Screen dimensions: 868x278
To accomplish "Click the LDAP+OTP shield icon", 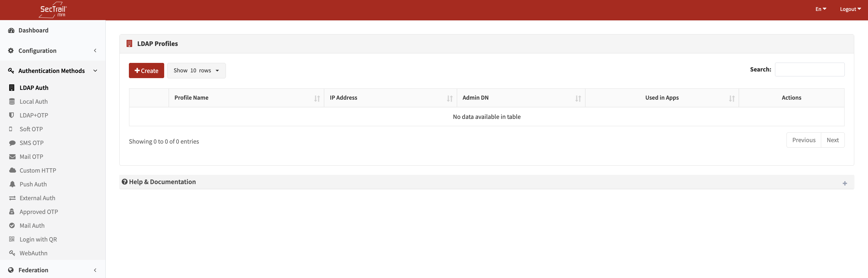I will [12, 115].
